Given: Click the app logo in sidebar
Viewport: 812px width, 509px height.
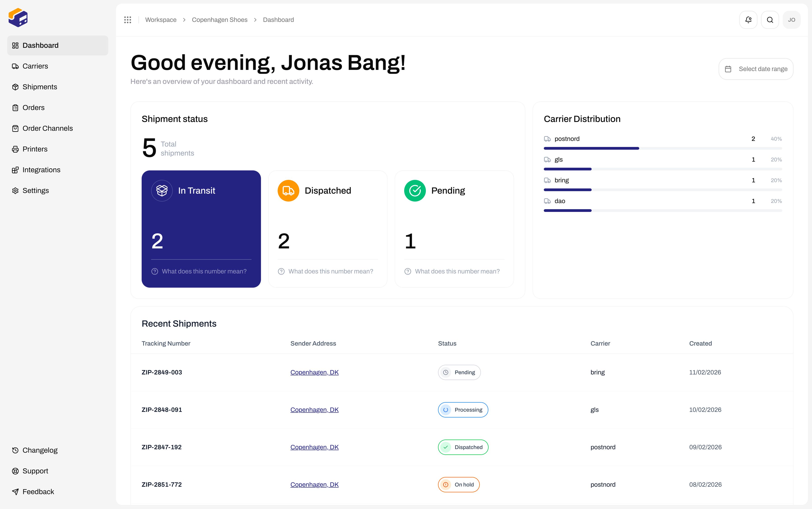Looking at the screenshot, I should [x=18, y=18].
